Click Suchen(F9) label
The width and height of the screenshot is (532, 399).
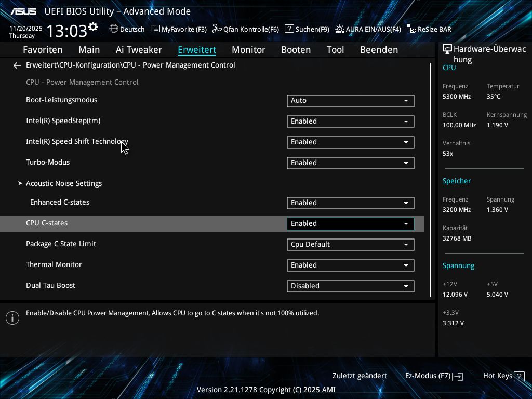coord(312,29)
